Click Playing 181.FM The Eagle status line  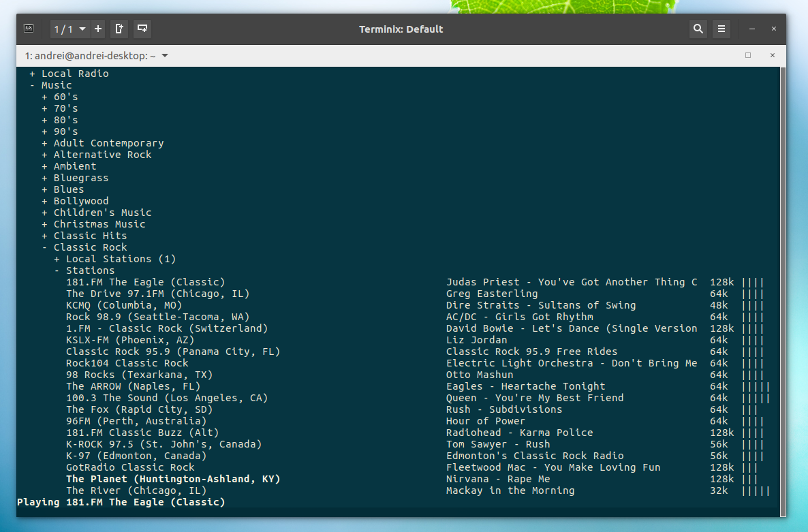(x=121, y=502)
